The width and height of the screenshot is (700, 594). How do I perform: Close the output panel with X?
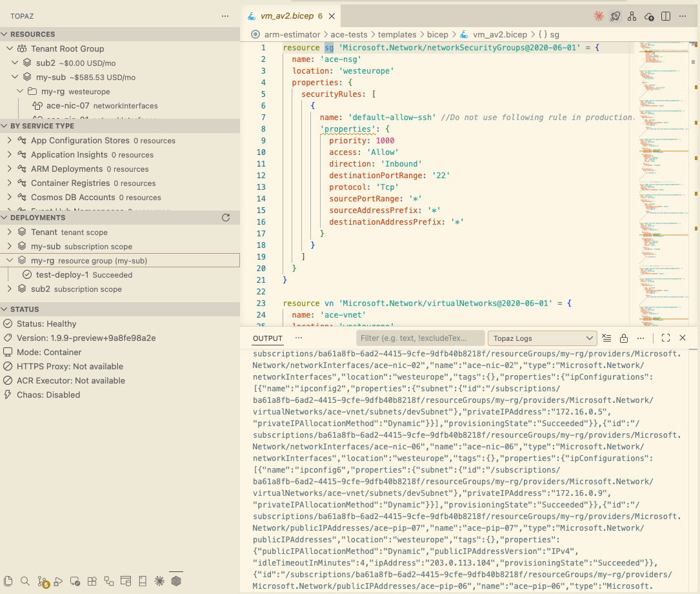[x=683, y=338]
